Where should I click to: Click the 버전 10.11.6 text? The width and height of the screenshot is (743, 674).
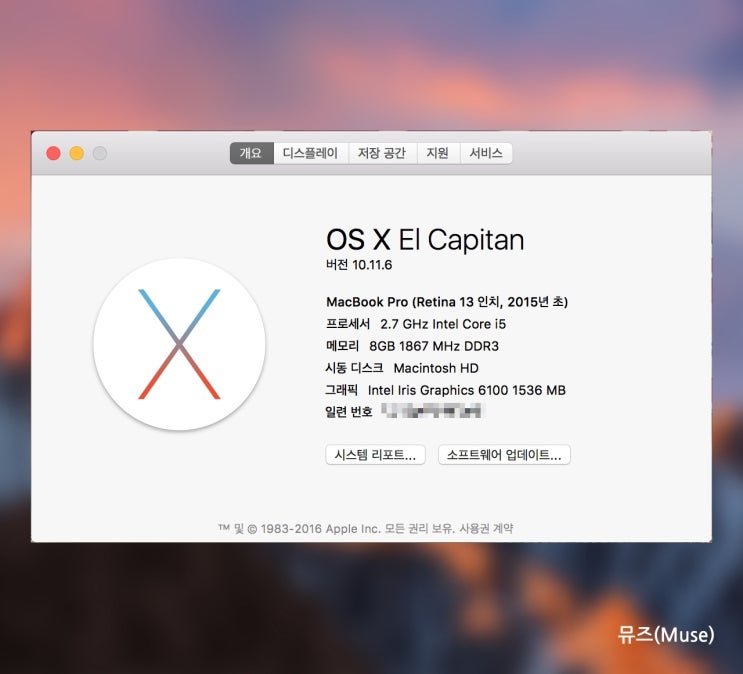[x=359, y=265]
